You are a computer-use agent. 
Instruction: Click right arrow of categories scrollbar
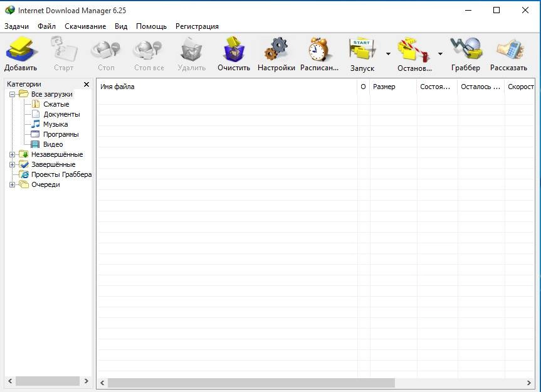(x=87, y=381)
